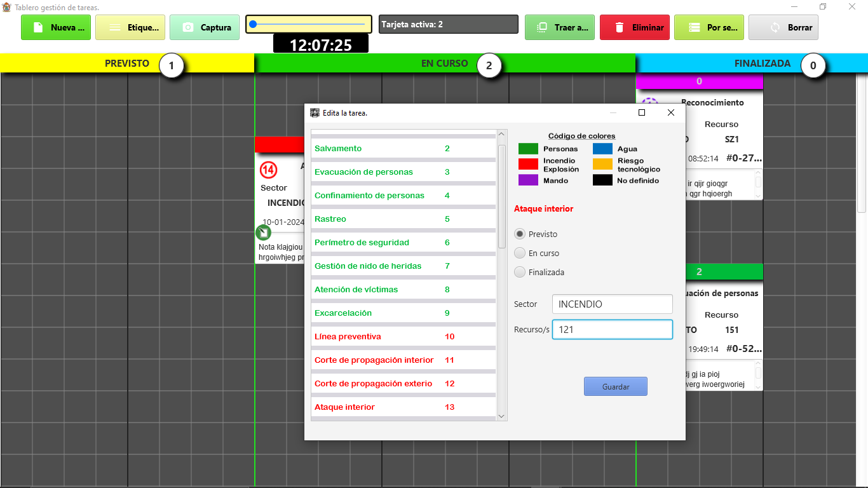Viewport: 868px width, 488px height.
Task: Click the Código de colores heading
Action: pyautogui.click(x=582, y=136)
